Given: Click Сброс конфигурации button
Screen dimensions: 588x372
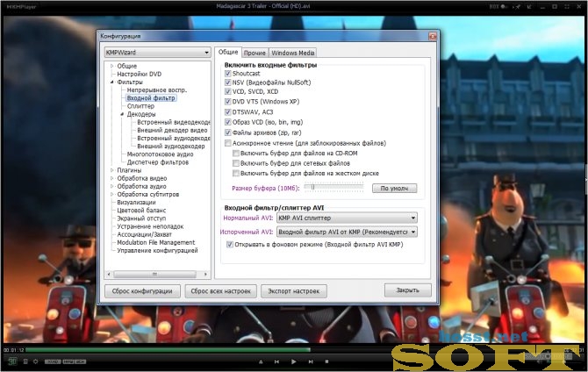Looking at the screenshot, I should [142, 291].
